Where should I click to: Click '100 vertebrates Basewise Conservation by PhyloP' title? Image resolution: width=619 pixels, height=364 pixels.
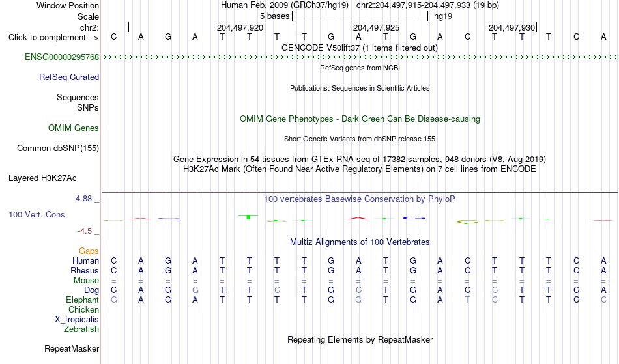[360, 199]
